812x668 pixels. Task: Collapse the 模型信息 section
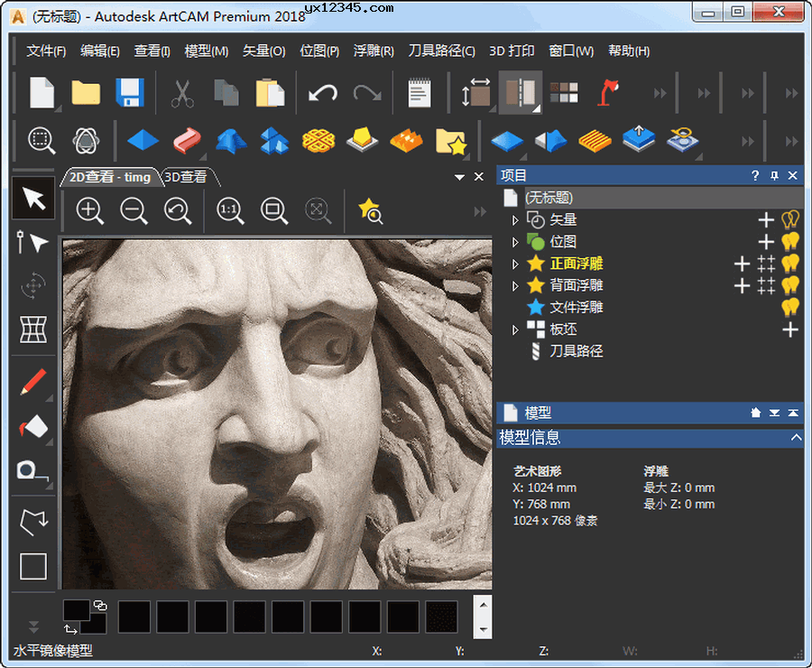[796, 438]
